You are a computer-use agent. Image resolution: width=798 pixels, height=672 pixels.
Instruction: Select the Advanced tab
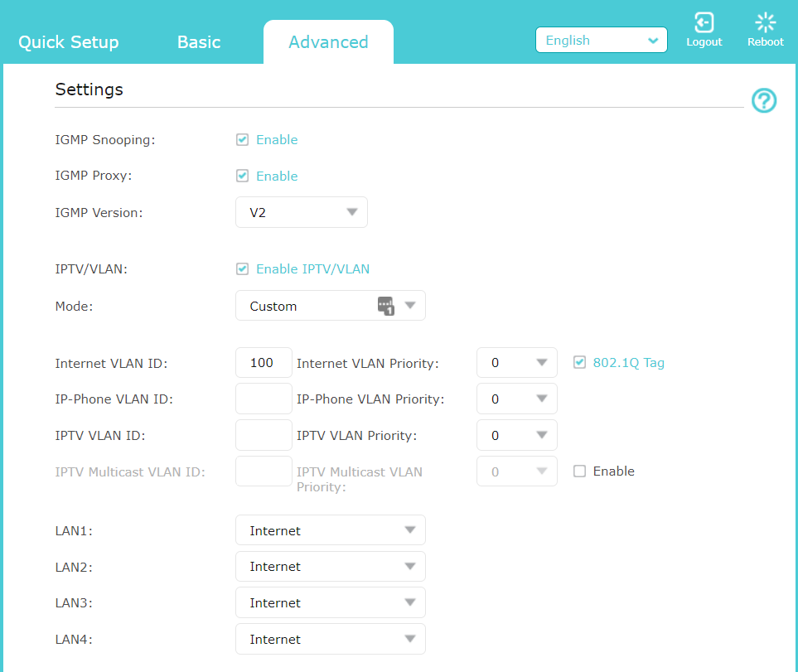coord(328,42)
